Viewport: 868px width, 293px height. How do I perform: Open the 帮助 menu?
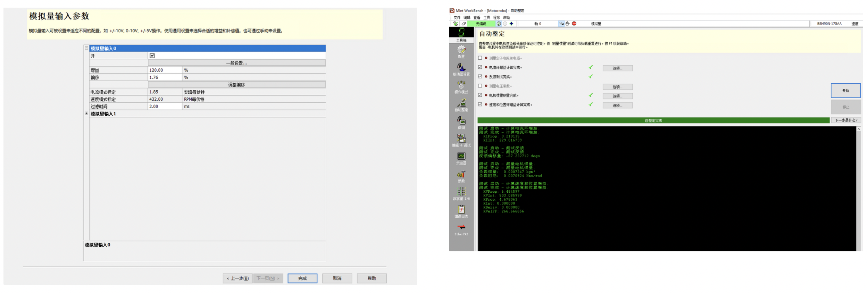pos(507,17)
